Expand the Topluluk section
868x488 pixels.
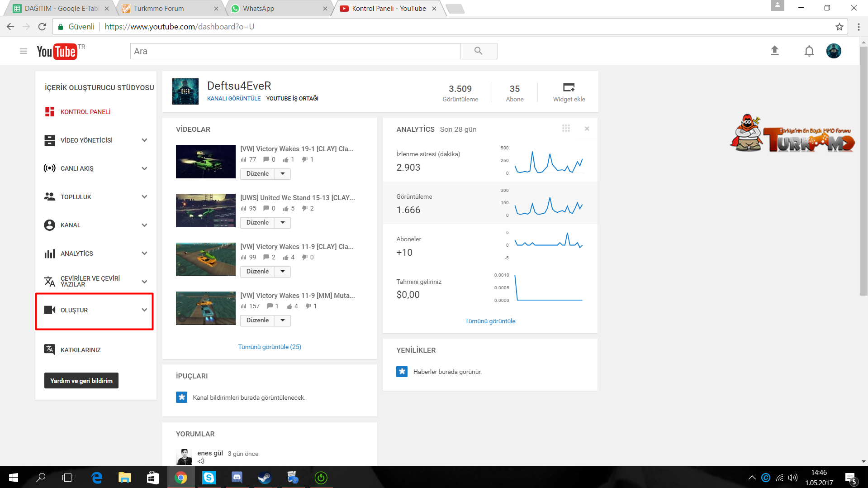coord(144,197)
